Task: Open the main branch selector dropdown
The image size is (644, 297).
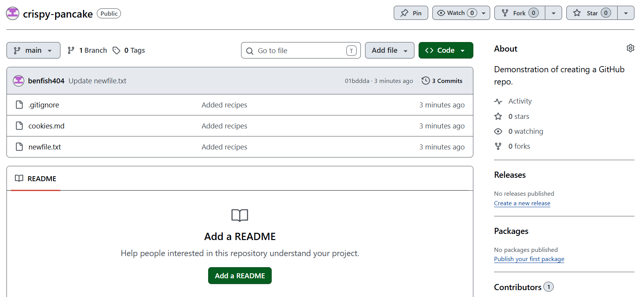Action: click(33, 50)
